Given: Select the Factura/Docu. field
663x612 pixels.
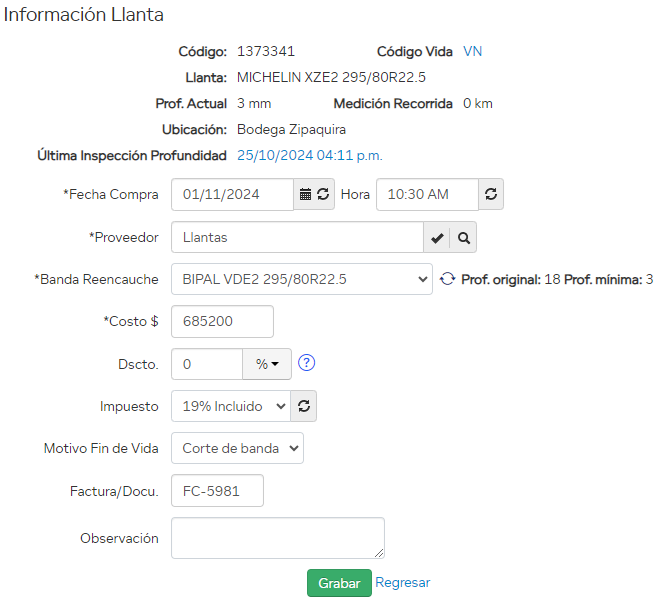Looking at the screenshot, I should [x=217, y=490].
